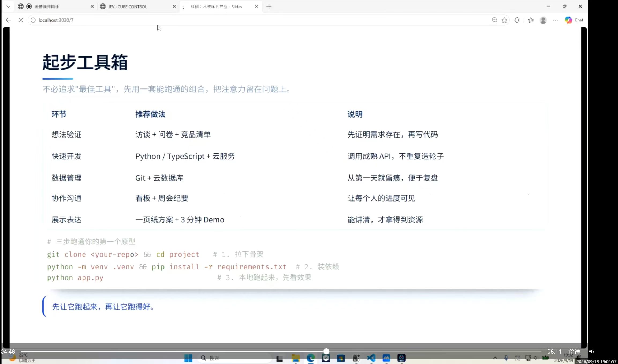Click the 展示表达 table cell
The height and width of the screenshot is (364, 618).
pyautogui.click(x=66, y=220)
